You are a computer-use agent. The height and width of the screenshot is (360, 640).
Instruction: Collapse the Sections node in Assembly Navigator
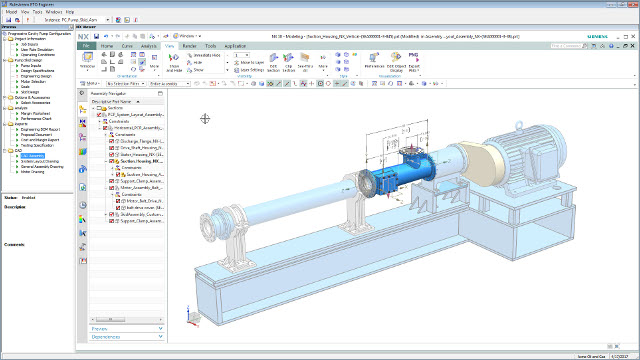(93, 108)
